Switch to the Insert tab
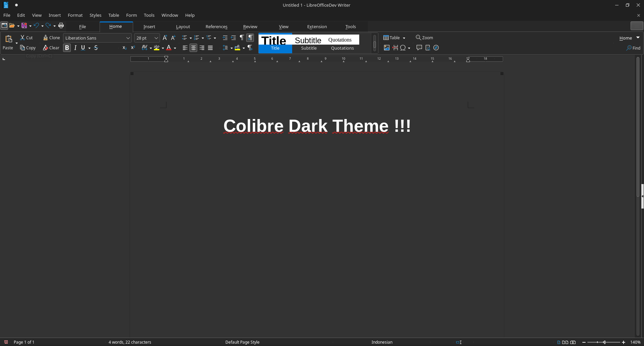644x346 pixels. pyautogui.click(x=149, y=26)
